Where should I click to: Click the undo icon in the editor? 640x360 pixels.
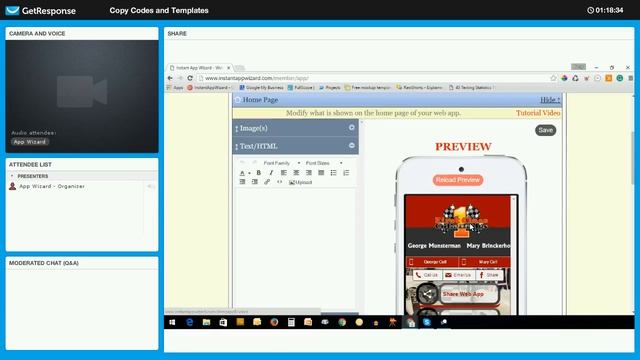[242, 162]
